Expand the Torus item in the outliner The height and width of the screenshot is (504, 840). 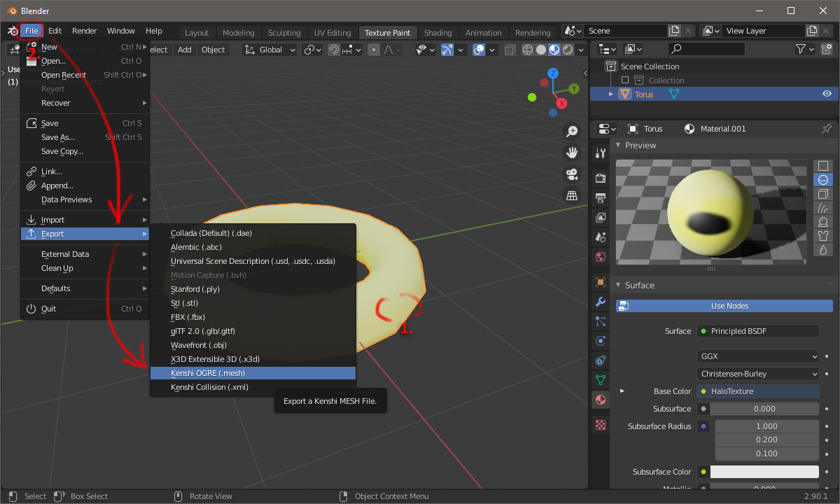pos(611,94)
